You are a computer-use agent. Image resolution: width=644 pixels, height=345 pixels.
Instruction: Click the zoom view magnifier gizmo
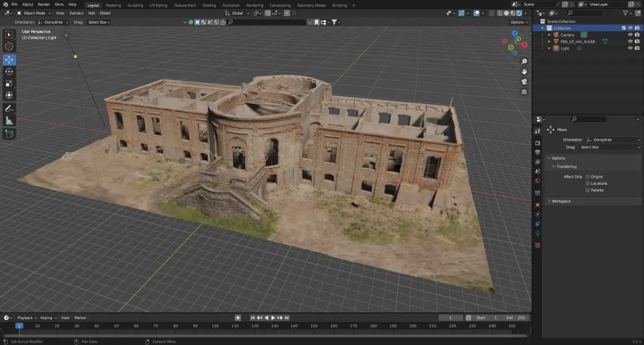[x=524, y=61]
